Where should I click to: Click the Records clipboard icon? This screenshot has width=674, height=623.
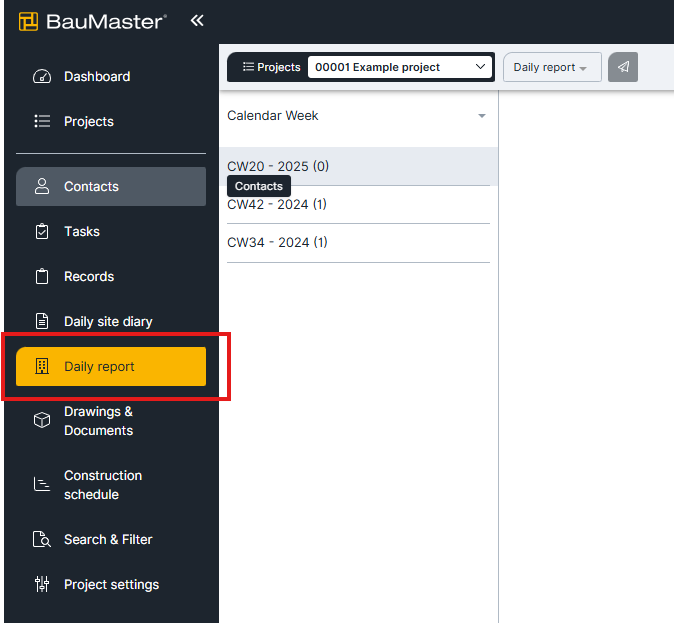point(42,276)
